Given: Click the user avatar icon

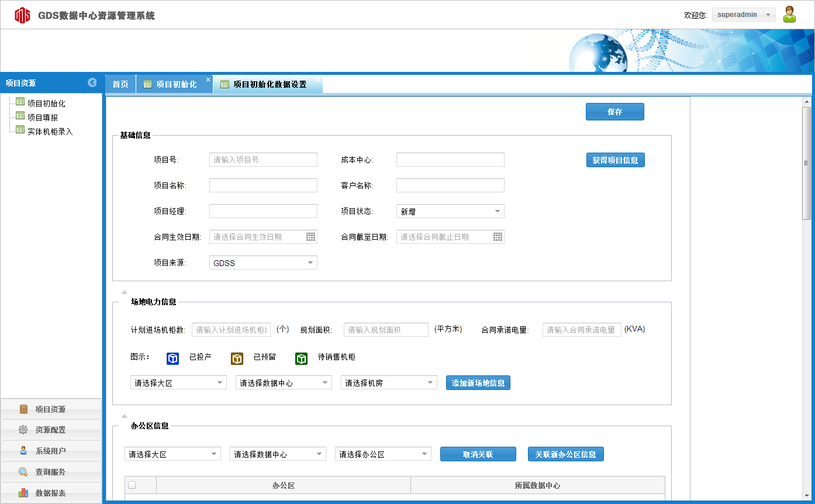Looking at the screenshot, I should click(789, 15).
